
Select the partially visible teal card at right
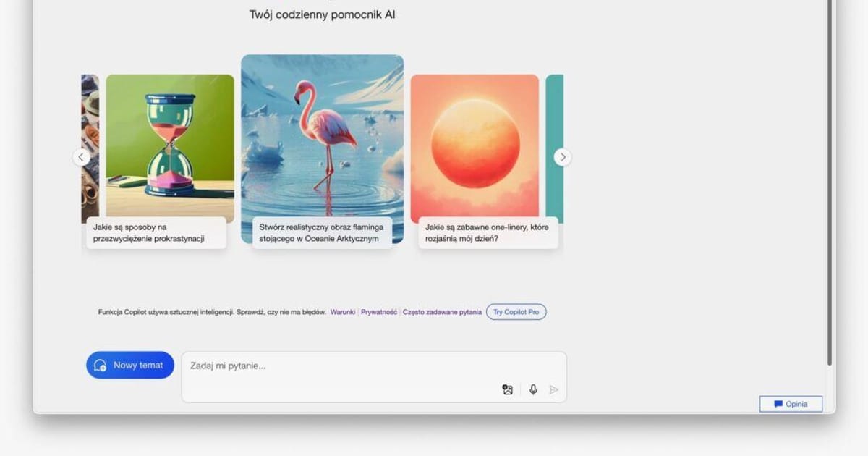click(555, 148)
